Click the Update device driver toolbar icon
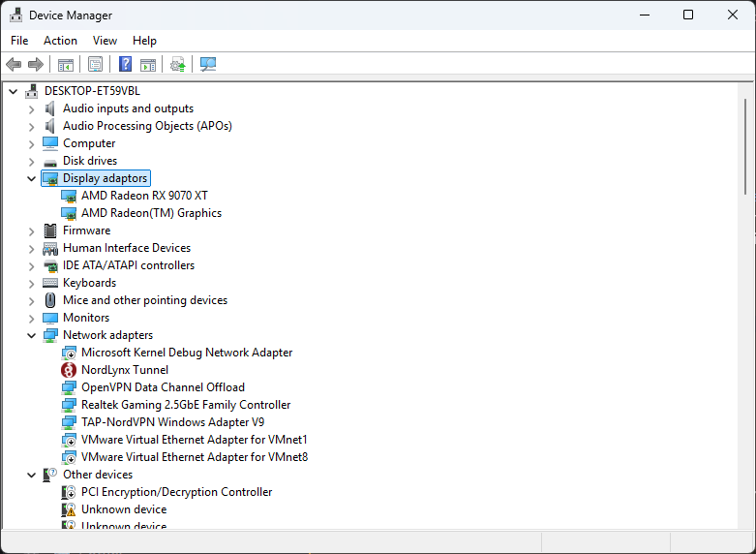This screenshot has width=756, height=554. click(x=177, y=65)
